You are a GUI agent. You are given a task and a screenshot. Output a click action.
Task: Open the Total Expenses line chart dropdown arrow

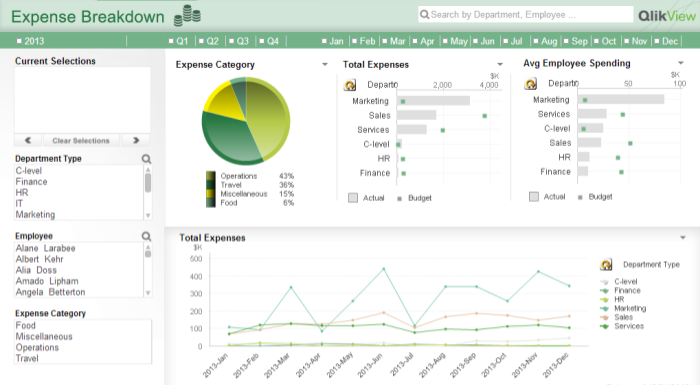point(683,238)
